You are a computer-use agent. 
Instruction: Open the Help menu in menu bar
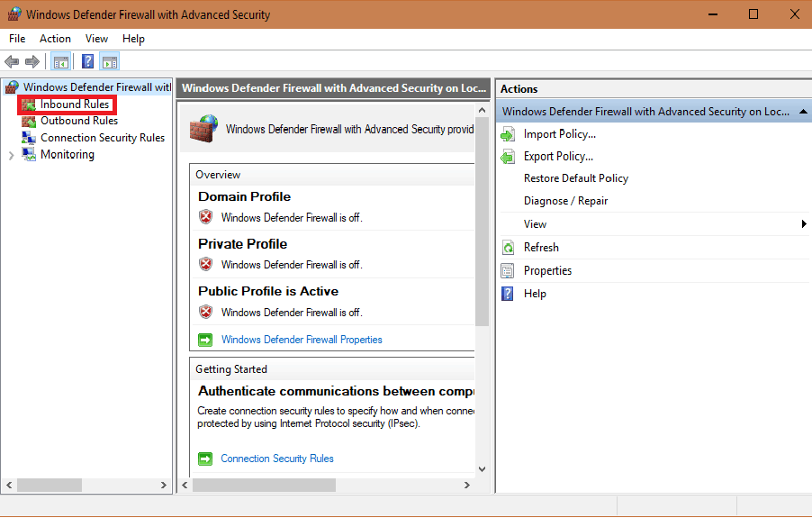click(x=133, y=39)
